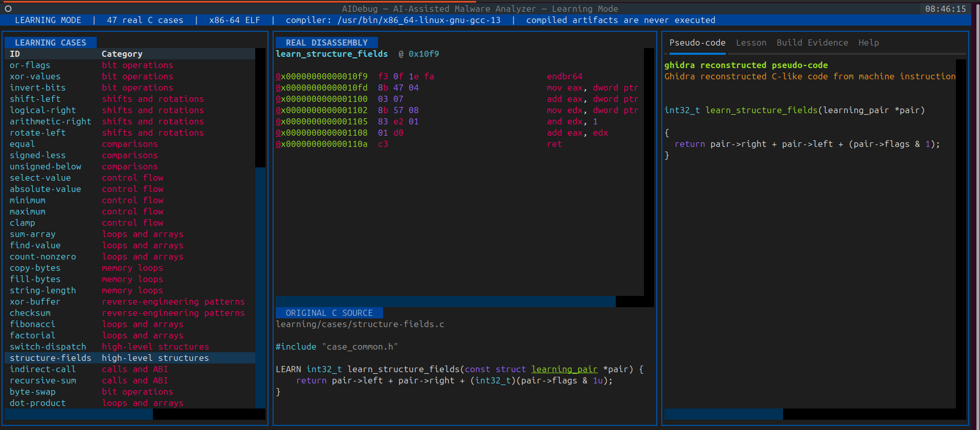Select the equal comparison case
The image size is (980, 430).
tap(130, 144)
